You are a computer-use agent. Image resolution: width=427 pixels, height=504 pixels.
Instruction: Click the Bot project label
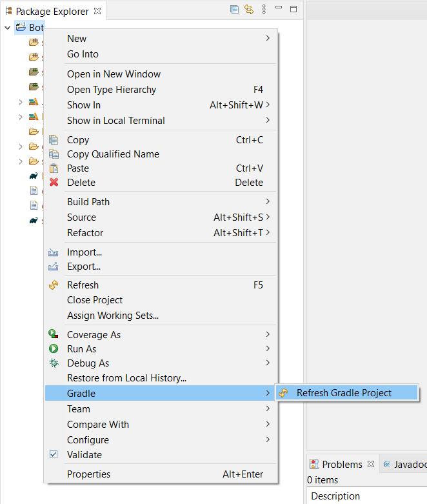[36, 28]
